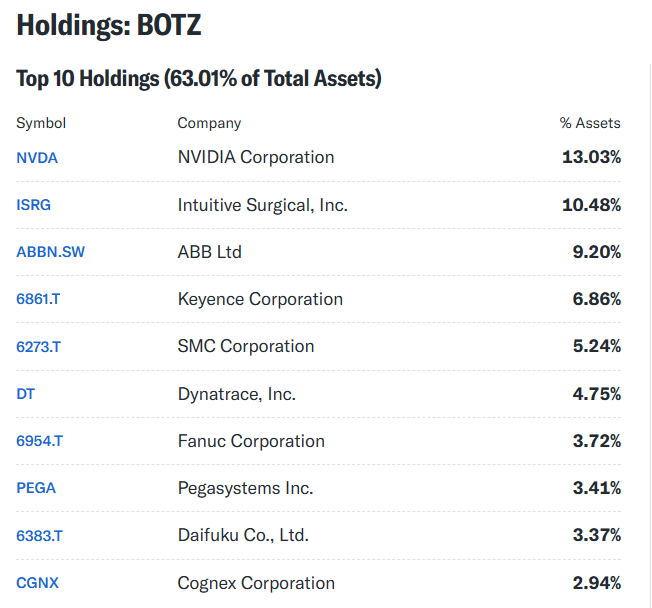Open the 6861.T Keyence symbol link
The height and width of the screenshot is (608, 652).
[x=38, y=299]
